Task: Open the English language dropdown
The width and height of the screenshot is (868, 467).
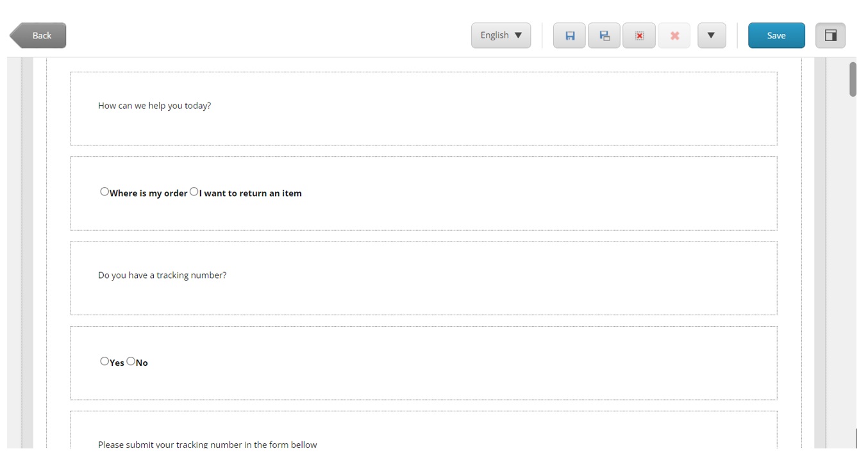Action: pyautogui.click(x=501, y=35)
